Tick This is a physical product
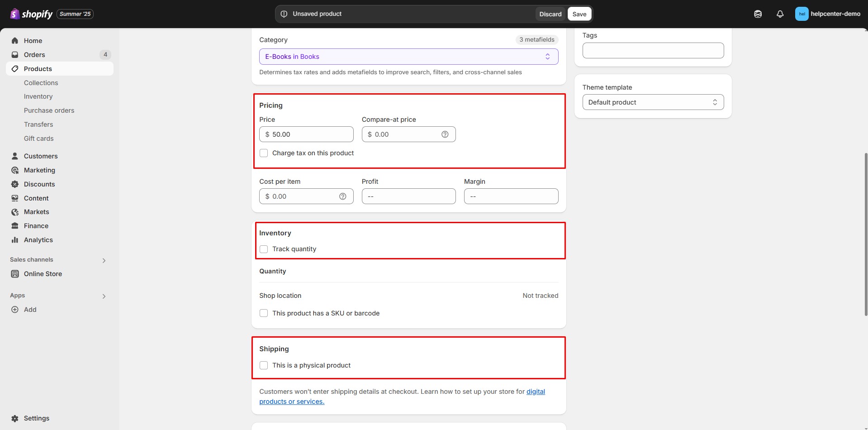The image size is (868, 430). click(x=264, y=365)
